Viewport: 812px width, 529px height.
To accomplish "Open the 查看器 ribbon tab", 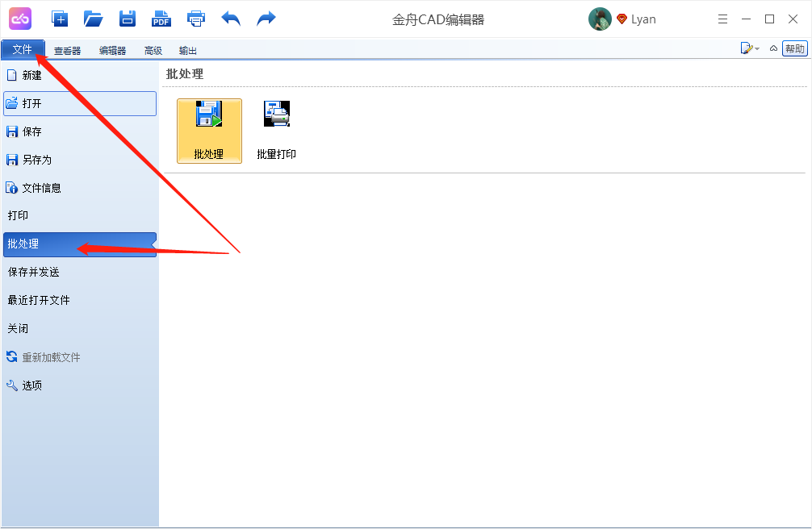I will [67, 50].
